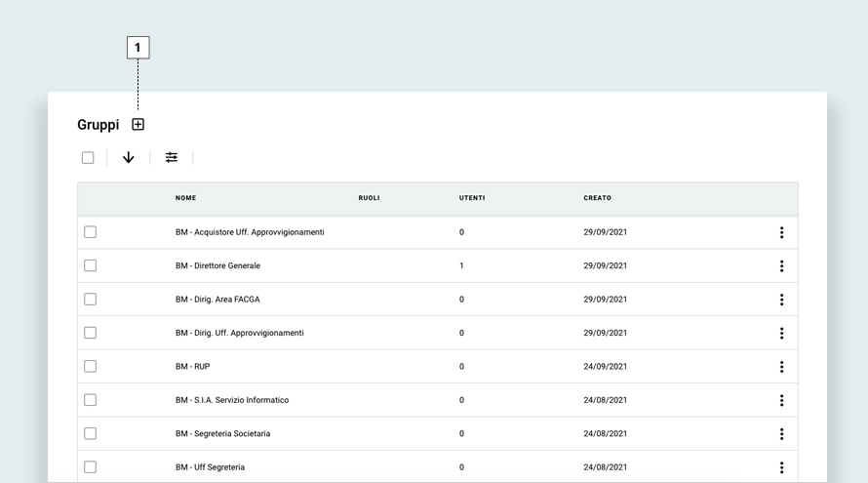Screen dimensions: 868x483
Task: Select checkbox for BM - S.I.A. Servizio Informatico
Action: [x=91, y=400]
